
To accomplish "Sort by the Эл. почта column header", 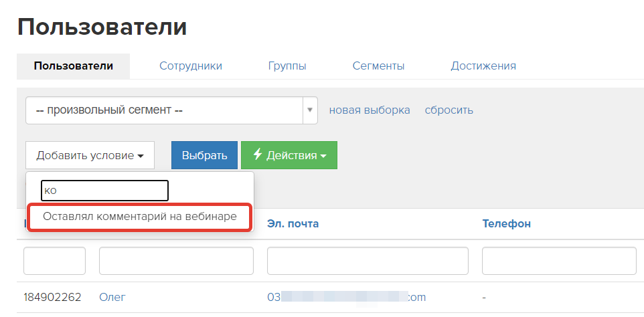I will click(x=293, y=223).
